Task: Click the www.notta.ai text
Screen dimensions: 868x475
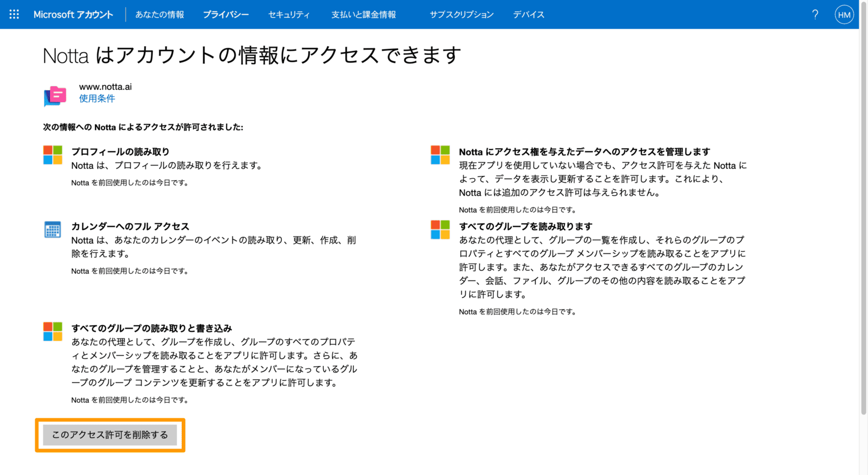Action: click(x=105, y=87)
